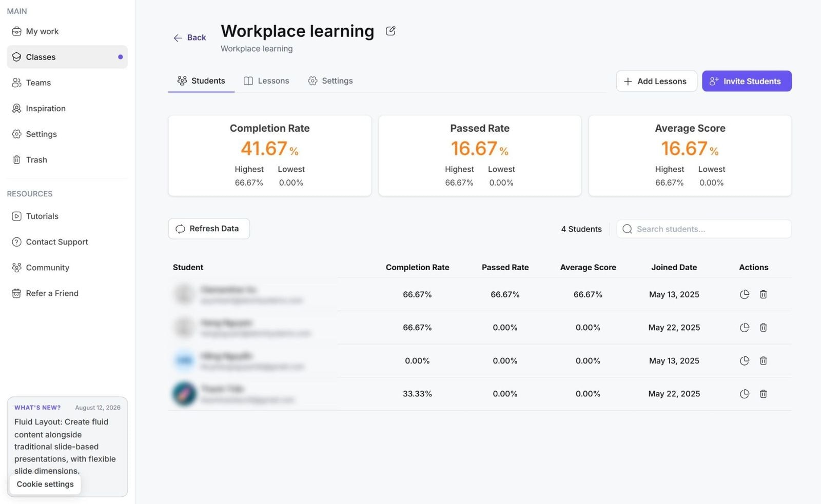Focus the Search students field
821x504 pixels.
704,229
